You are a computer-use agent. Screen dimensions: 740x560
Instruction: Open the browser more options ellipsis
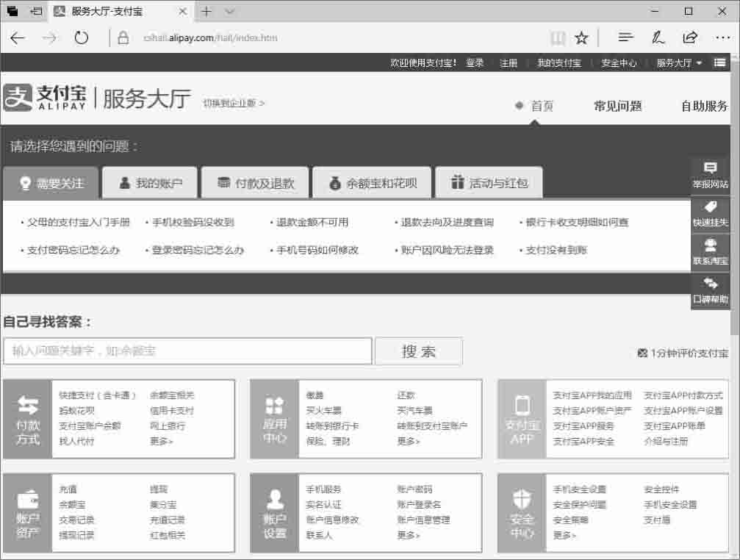coord(722,37)
